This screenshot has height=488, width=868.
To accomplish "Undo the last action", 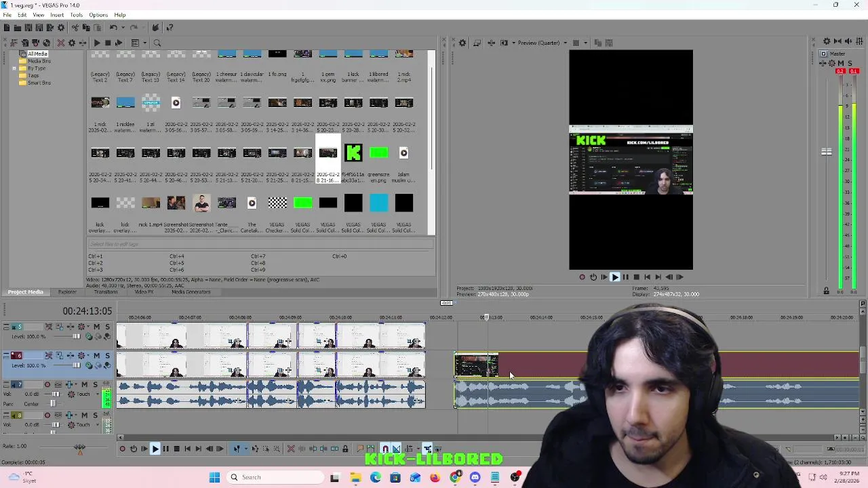I will tap(113, 28).
